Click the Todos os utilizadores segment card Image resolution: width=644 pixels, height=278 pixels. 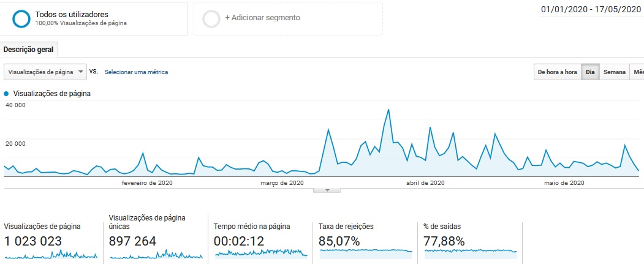(95, 18)
